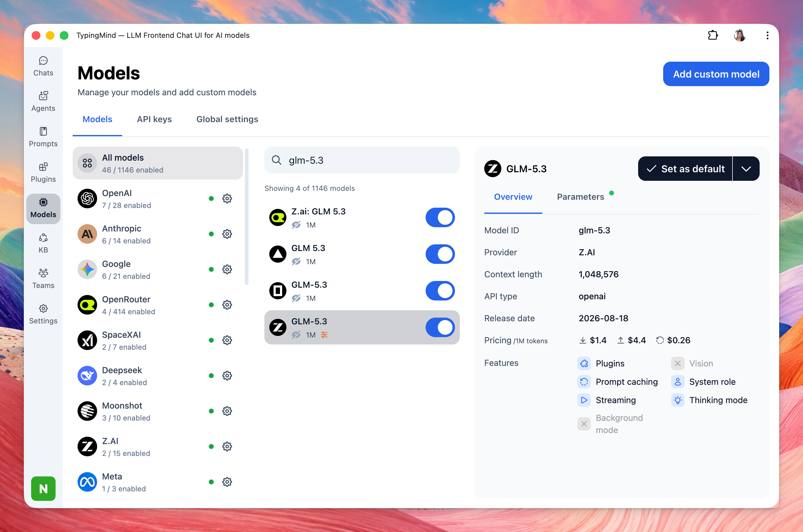Viewport: 803px width, 532px height.
Task: Open the three-dot window menu
Action: (x=767, y=35)
